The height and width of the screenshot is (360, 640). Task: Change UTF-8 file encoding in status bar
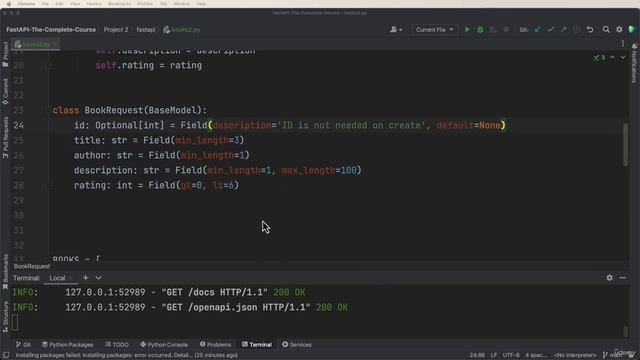coord(511,355)
